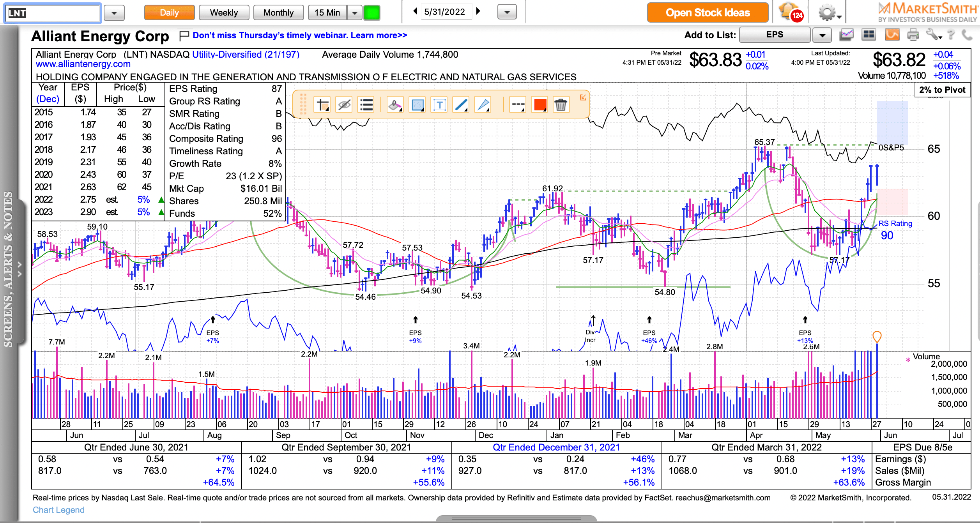Collapse the drawing toolbar with corner arrow
The image size is (980, 523).
coord(583,97)
